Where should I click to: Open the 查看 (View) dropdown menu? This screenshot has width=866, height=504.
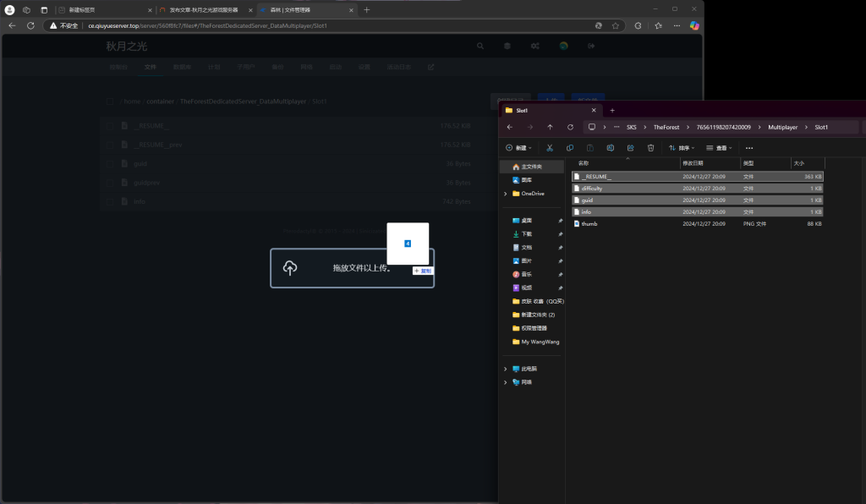720,148
